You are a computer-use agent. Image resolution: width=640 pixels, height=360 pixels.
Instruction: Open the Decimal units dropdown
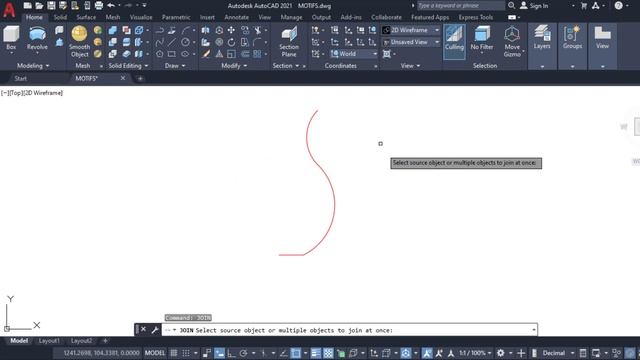pos(558,353)
